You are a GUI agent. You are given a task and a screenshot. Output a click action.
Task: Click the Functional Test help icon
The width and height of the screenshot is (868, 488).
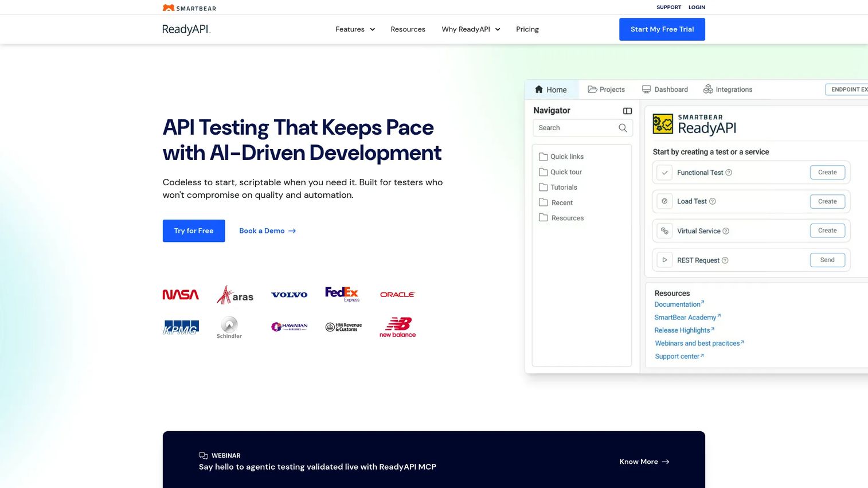point(729,173)
